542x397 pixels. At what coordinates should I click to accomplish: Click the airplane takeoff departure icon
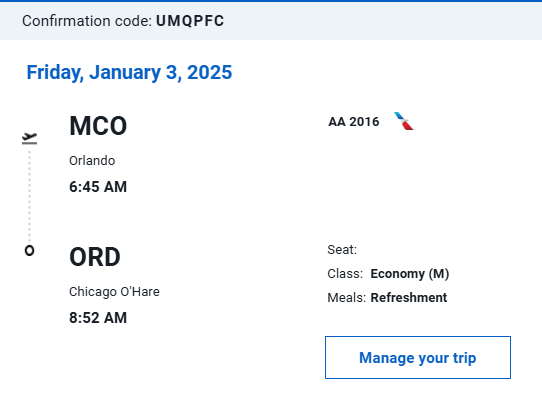(29, 138)
